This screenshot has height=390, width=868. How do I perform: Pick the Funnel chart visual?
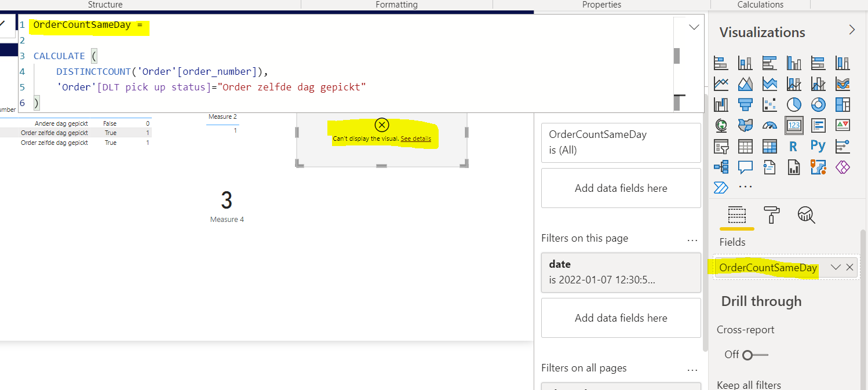[x=745, y=104]
